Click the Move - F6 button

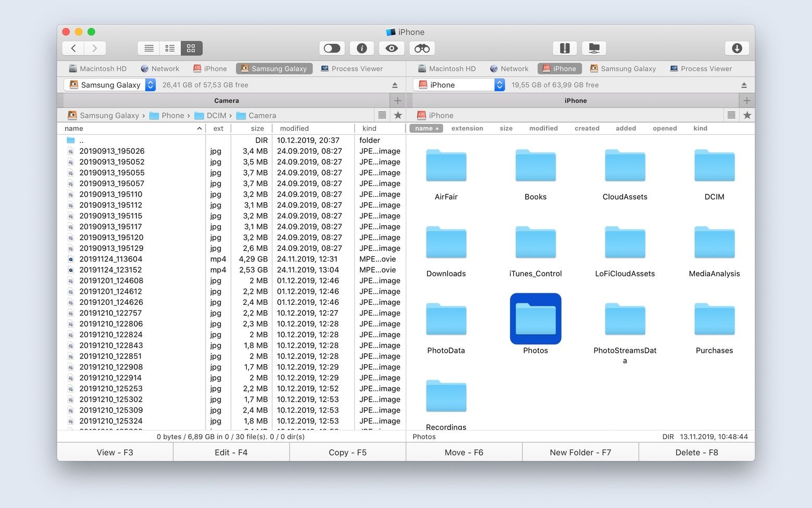coord(464,452)
